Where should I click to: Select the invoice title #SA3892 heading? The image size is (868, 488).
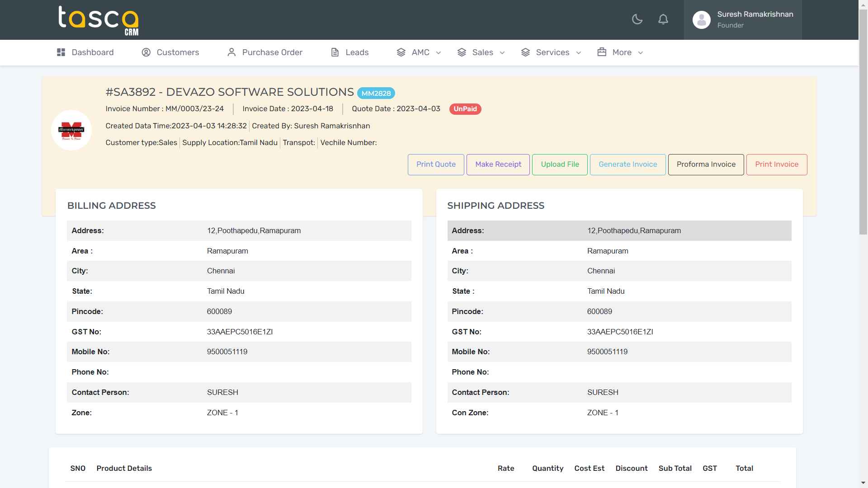(x=230, y=92)
